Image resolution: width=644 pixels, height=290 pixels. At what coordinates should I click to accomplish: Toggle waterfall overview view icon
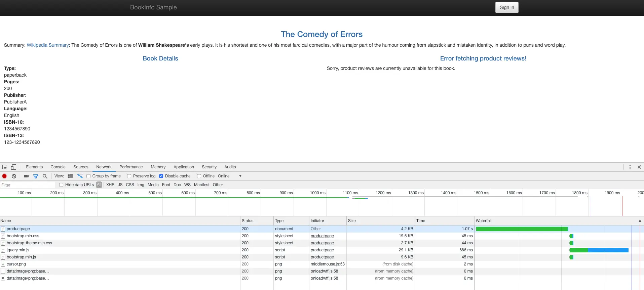click(x=80, y=176)
